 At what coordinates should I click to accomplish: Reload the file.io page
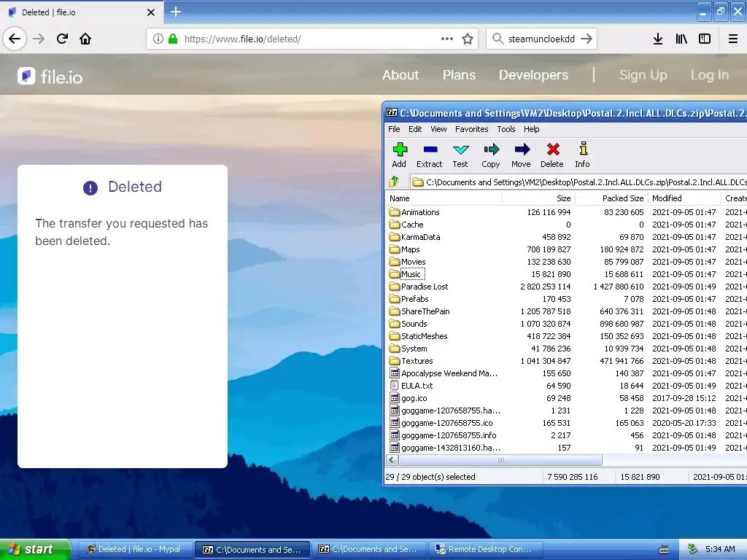coord(62,39)
